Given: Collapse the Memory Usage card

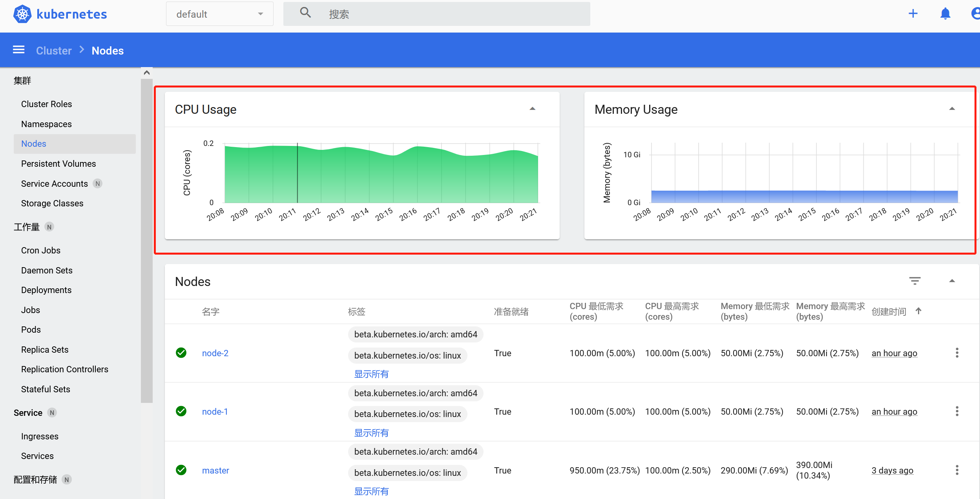Looking at the screenshot, I should coord(952,109).
